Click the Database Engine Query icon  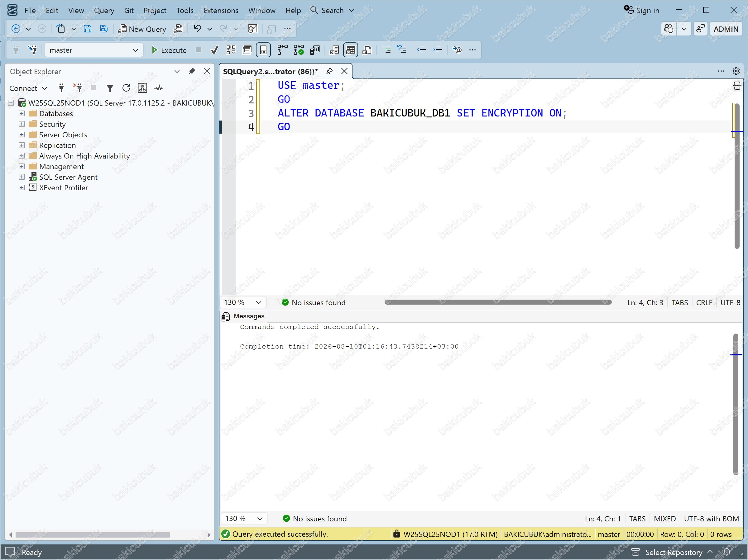(178, 29)
